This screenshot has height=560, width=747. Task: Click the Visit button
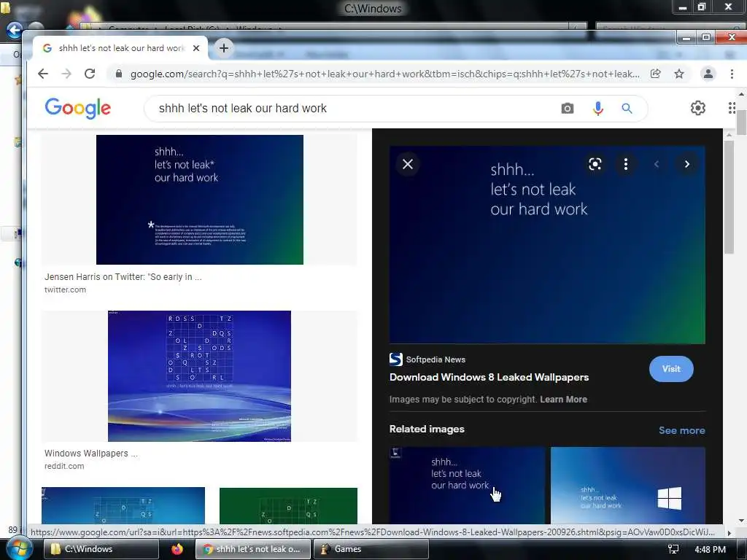[x=671, y=368]
